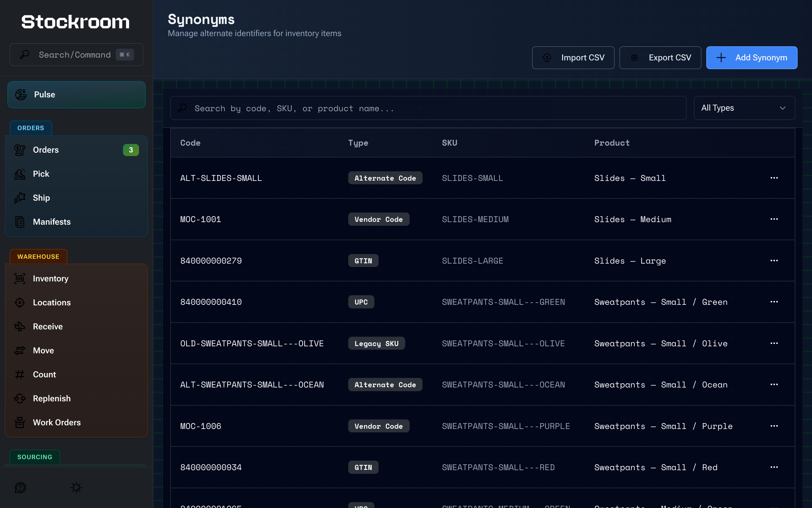Open actions menu for ALT-SLIDES-SMALL row
812x508 pixels.
pos(774,178)
